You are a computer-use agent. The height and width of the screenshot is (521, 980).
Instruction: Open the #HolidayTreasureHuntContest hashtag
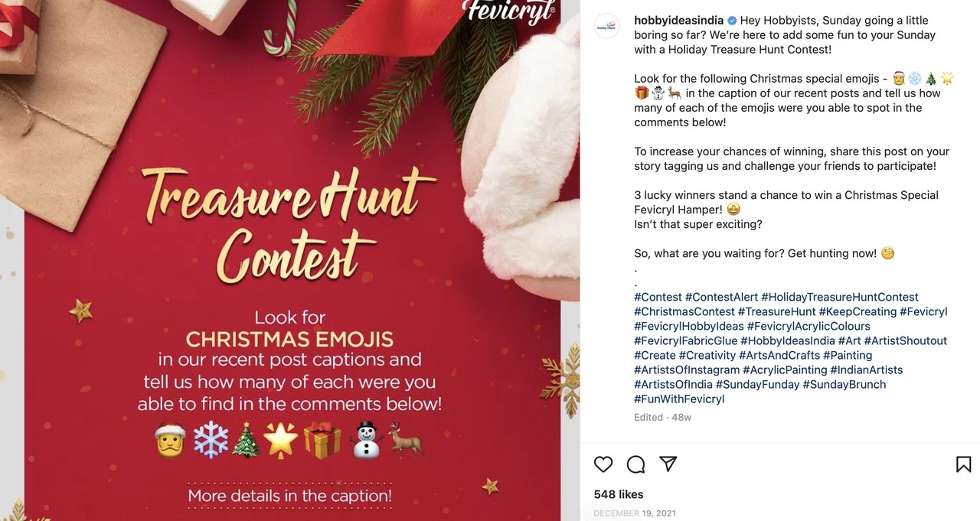coord(840,297)
